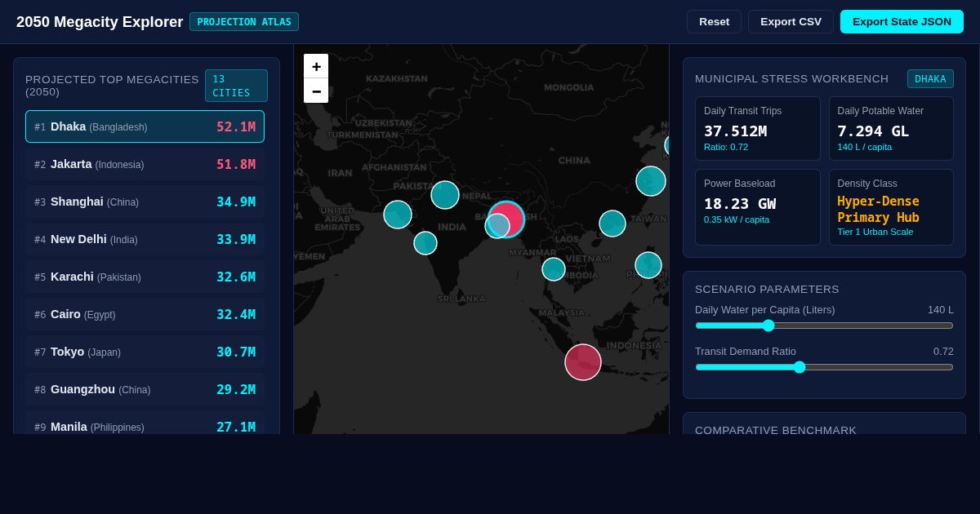The width and height of the screenshot is (980, 514).
Task: Click the 37.512M transit trips value
Action: (735, 131)
